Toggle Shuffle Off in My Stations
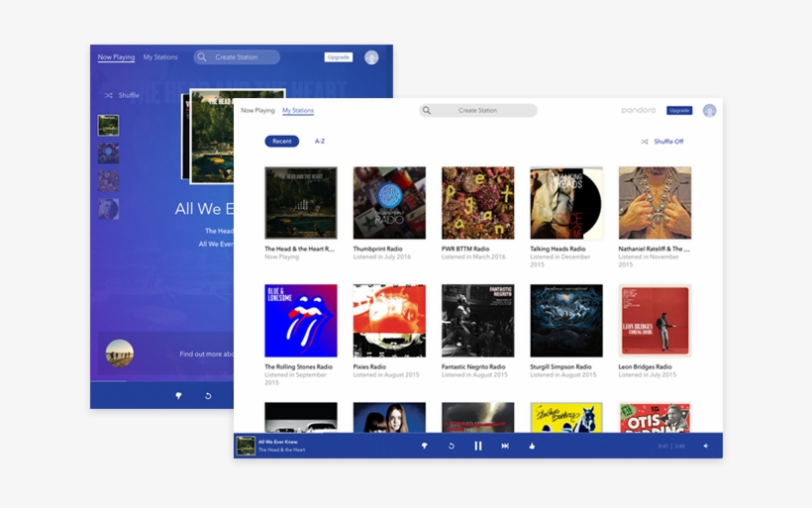Image resolution: width=812 pixels, height=508 pixels. point(668,142)
